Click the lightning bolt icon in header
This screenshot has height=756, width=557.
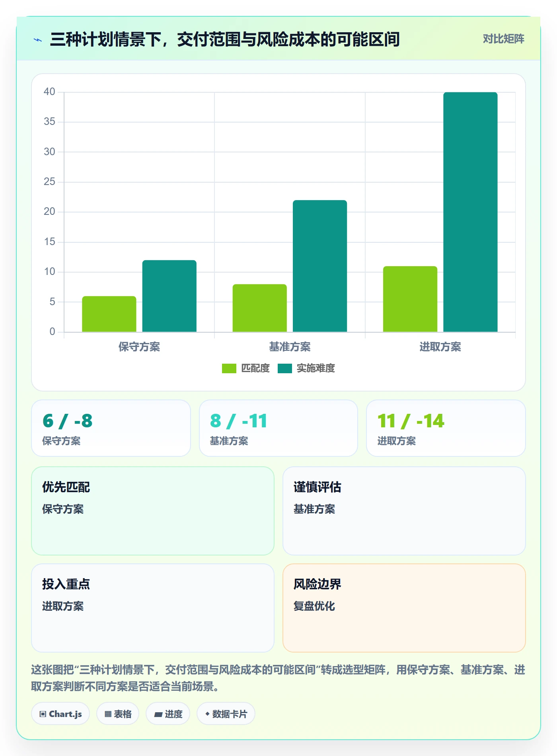pos(38,40)
